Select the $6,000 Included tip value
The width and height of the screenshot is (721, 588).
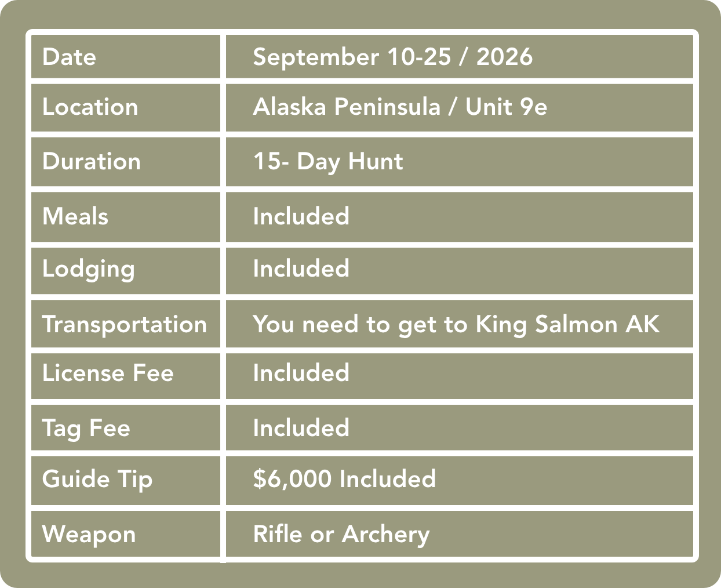coord(344,479)
